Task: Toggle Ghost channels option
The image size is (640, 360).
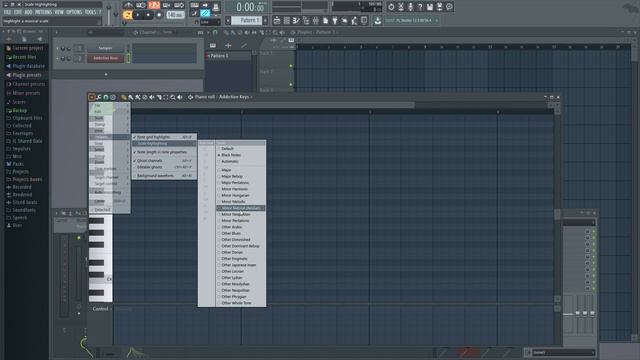Action: pyautogui.click(x=164, y=161)
